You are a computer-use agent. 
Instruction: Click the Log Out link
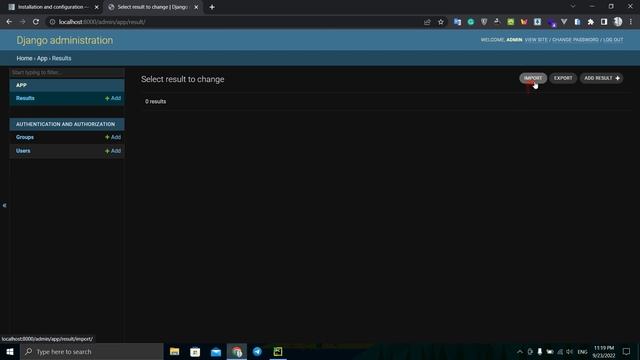point(613,40)
